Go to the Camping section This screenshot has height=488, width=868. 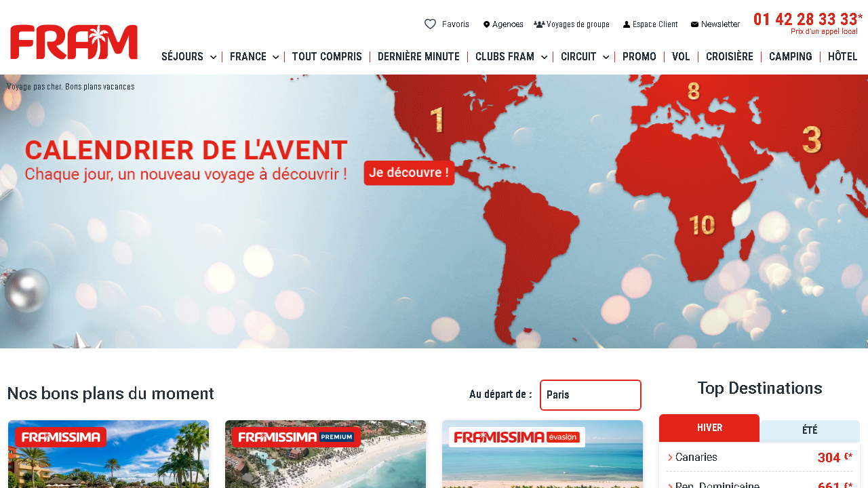pos(791,57)
